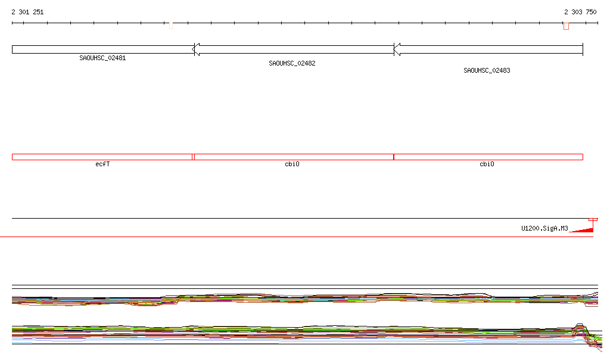This screenshot has width=610, height=364.
Task: Select the SAOUHSC_02483 gene arrow body
Action: pyautogui.click(x=488, y=49)
